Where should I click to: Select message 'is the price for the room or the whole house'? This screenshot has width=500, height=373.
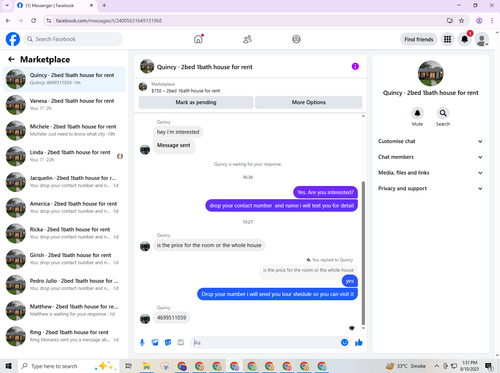[x=209, y=245]
